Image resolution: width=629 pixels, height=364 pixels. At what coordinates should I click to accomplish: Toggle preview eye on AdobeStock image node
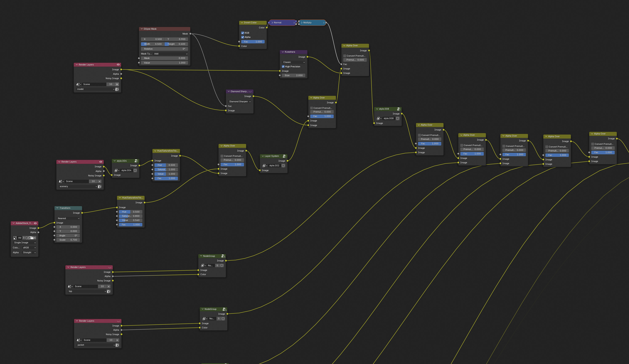coord(35,223)
